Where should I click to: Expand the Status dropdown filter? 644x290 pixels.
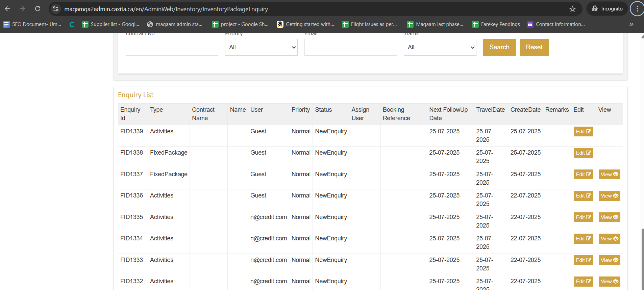coord(440,47)
